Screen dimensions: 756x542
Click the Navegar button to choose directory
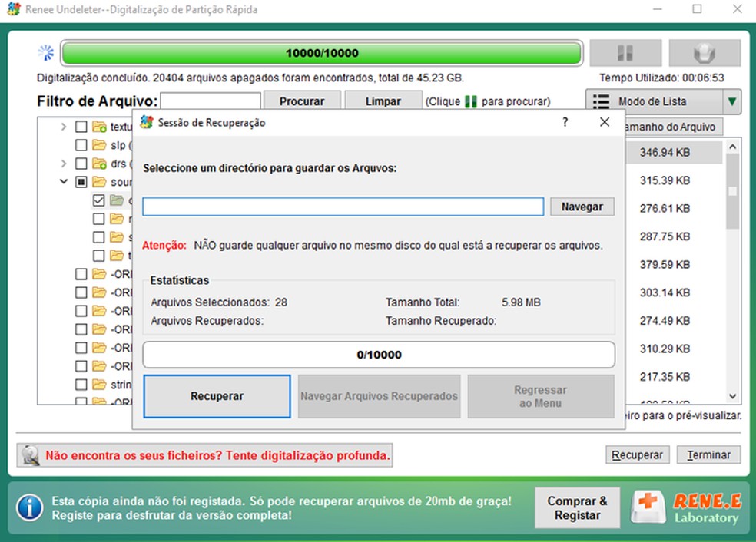[x=582, y=207]
